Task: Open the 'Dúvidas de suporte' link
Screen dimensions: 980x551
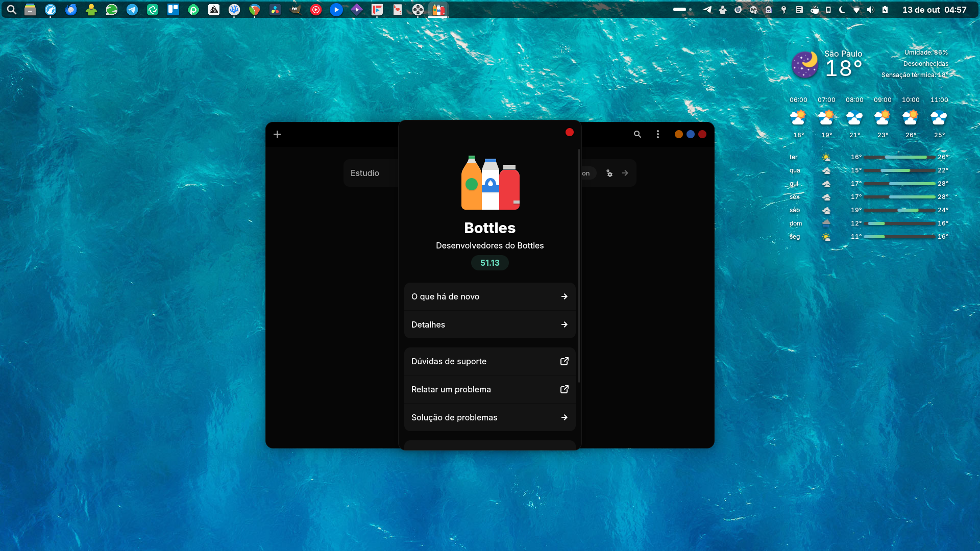Action: 489,361
